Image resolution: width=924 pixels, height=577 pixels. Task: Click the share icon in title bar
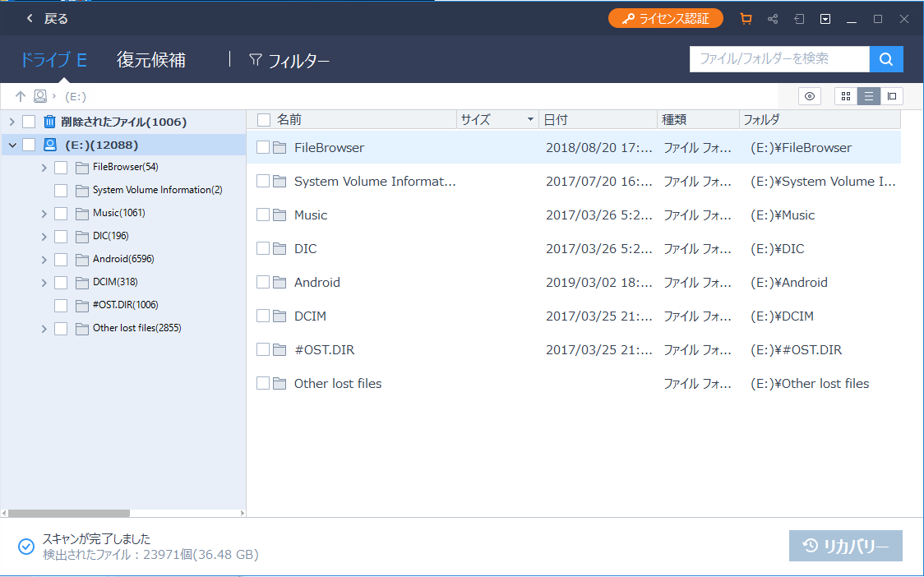(x=773, y=19)
